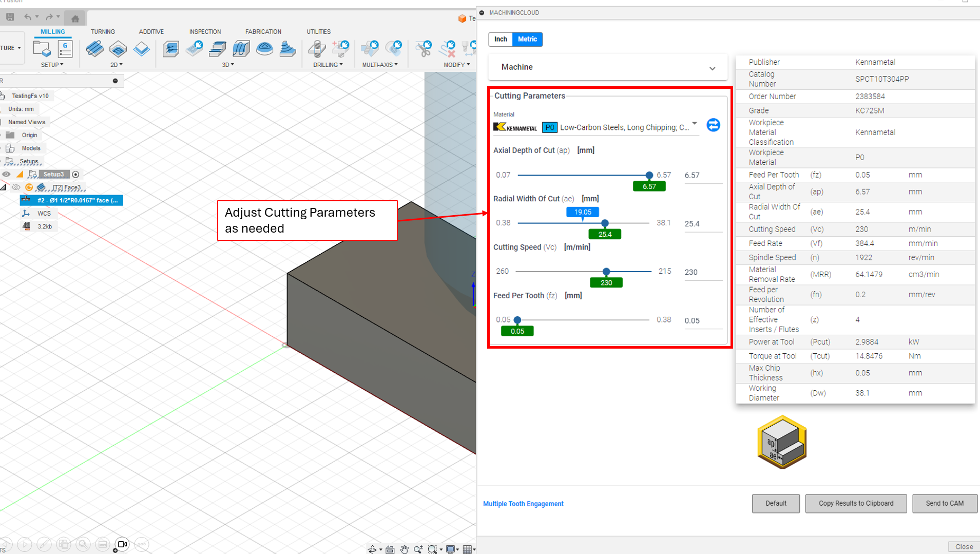This screenshot has height=554, width=980.
Task: Click the Radial Width Of Cut slider handle
Action: tap(605, 223)
